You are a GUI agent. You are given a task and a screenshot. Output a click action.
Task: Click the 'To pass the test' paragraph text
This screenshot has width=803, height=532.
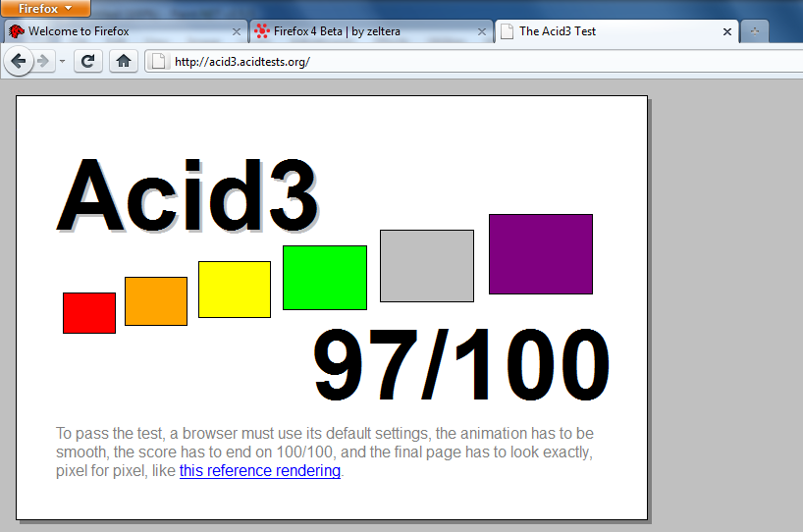(x=325, y=452)
